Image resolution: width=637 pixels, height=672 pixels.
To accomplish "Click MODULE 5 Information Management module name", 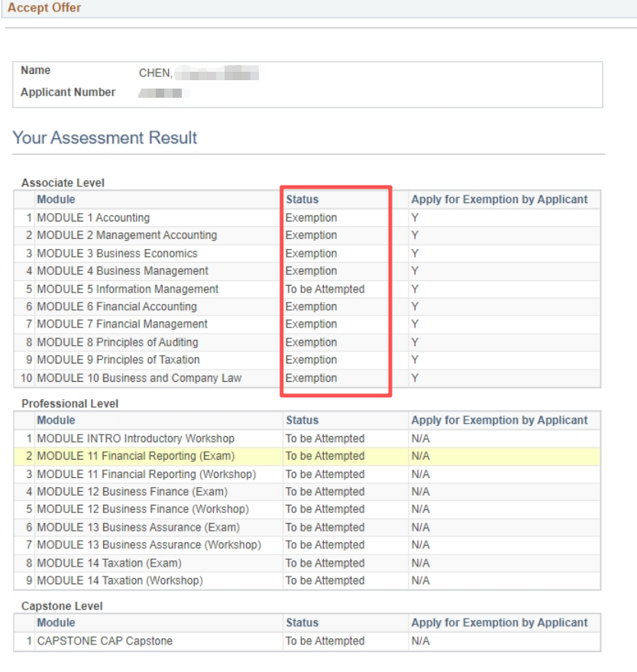I will pyautogui.click(x=128, y=289).
